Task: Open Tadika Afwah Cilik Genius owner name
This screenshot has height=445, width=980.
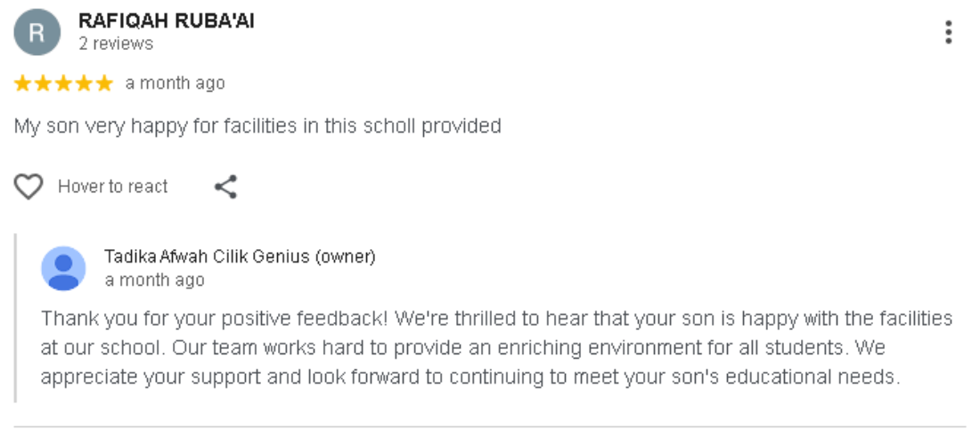Action: pyautogui.click(x=240, y=257)
